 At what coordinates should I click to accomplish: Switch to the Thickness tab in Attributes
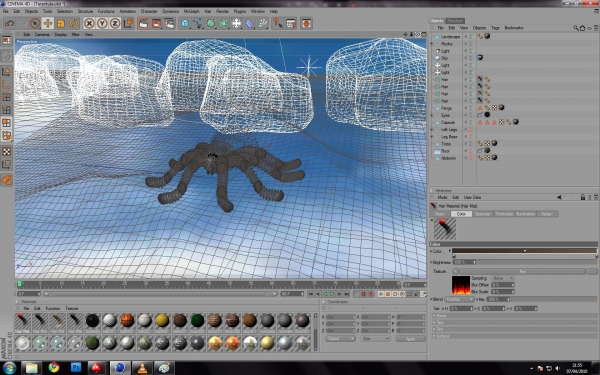504,214
